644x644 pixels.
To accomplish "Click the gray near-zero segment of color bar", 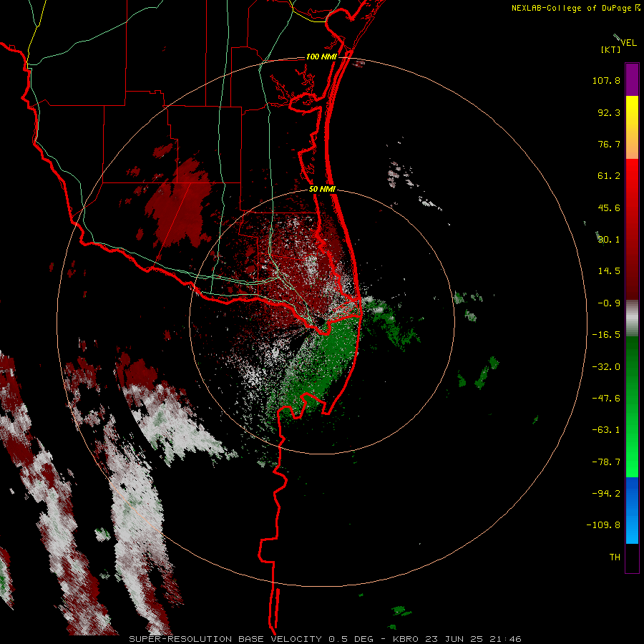I will (632, 318).
